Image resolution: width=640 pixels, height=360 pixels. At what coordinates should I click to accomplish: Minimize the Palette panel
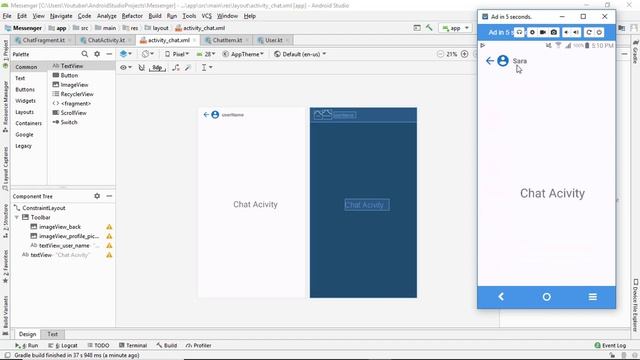click(x=109, y=54)
